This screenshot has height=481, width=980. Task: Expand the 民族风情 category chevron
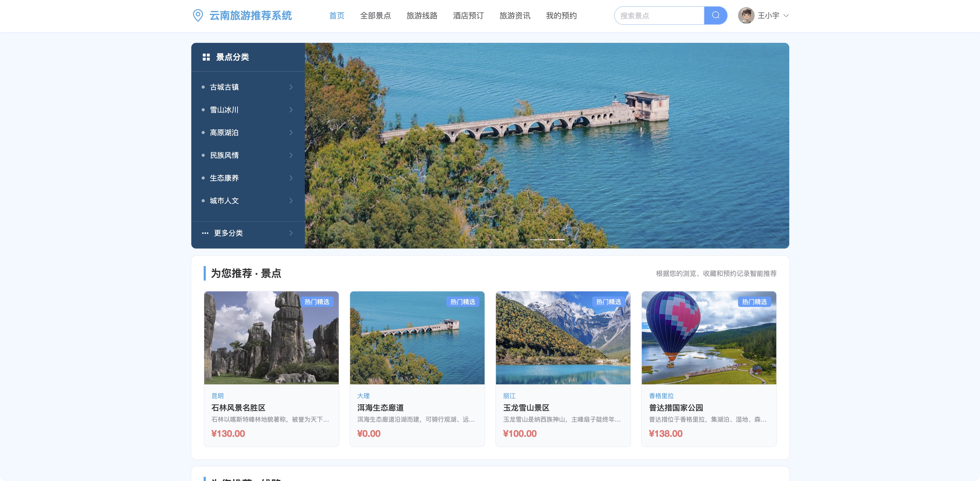tap(291, 155)
